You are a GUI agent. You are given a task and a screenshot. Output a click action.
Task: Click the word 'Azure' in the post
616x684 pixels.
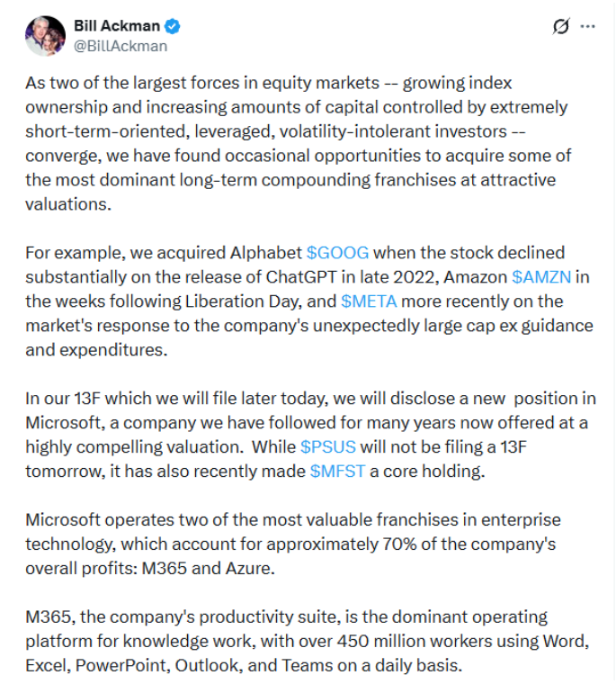(x=250, y=569)
